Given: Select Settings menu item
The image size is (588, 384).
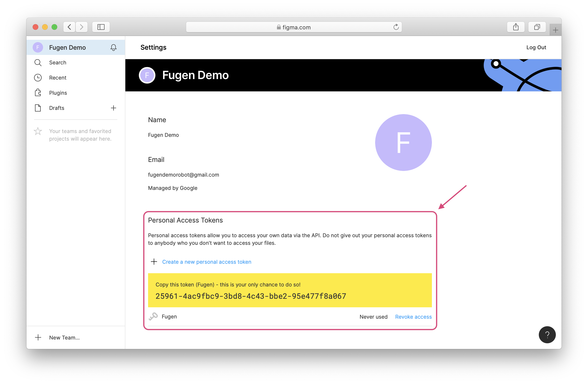Looking at the screenshot, I should pyautogui.click(x=154, y=48).
